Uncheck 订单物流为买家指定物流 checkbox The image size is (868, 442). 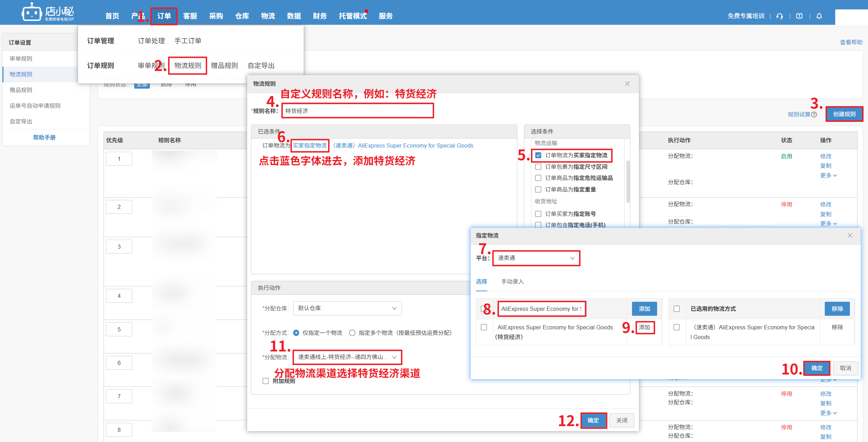(x=538, y=155)
